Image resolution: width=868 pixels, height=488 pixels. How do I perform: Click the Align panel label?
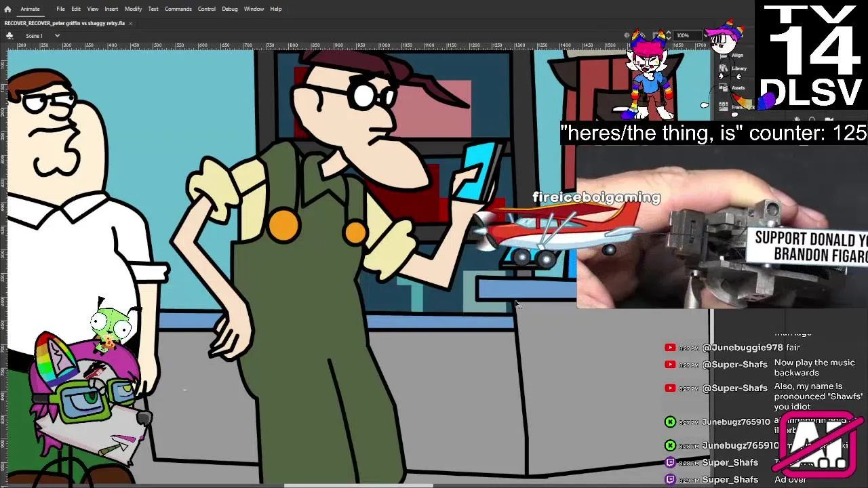(x=738, y=56)
